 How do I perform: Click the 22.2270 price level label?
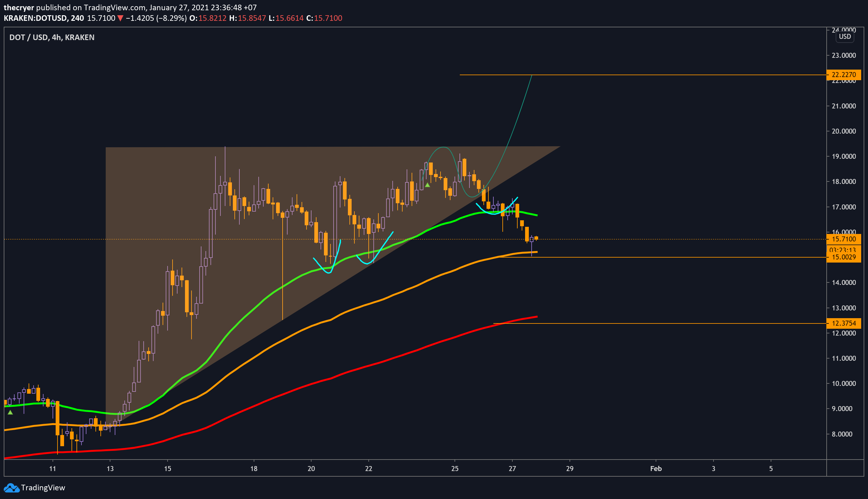click(844, 75)
